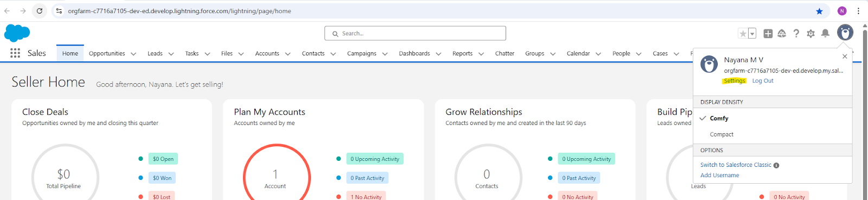Viewport: 868px width, 200px height.
Task: Open Salesforce Help question mark icon
Action: [x=796, y=34]
